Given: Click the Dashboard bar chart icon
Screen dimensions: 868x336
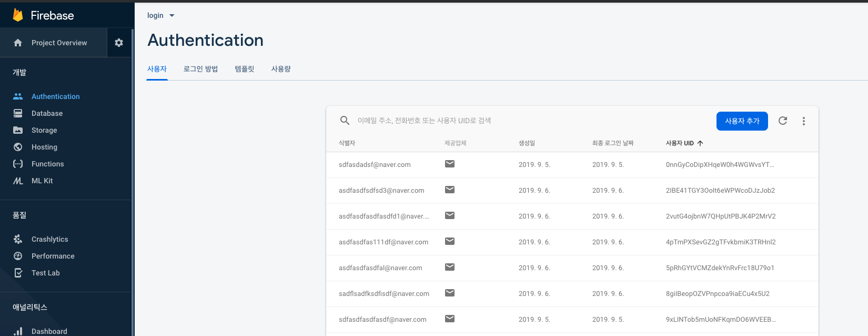Looking at the screenshot, I should click(x=18, y=331).
